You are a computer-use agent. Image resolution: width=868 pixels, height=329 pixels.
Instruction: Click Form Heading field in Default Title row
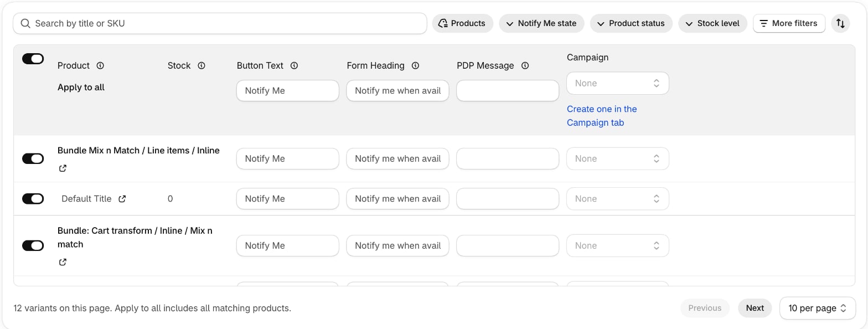(397, 199)
